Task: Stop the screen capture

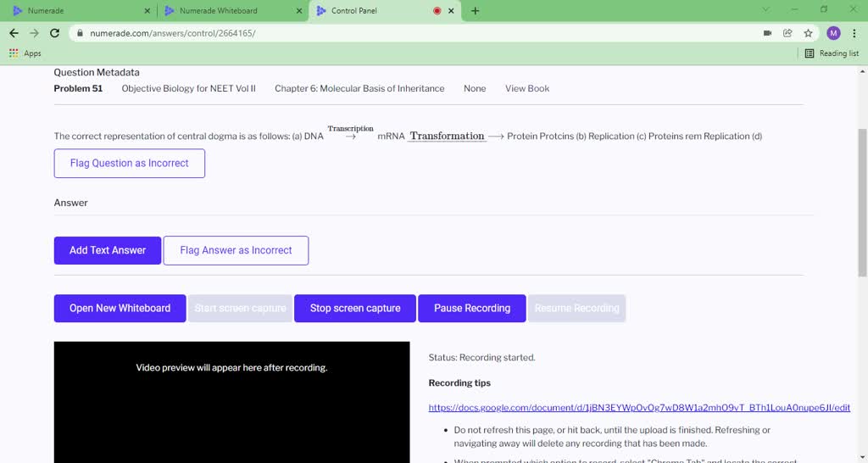Action: [355, 308]
